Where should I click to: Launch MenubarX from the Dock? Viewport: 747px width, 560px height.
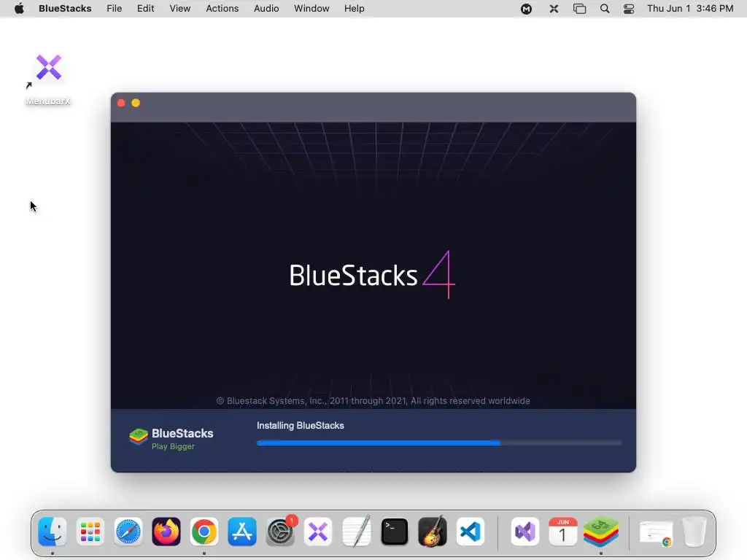point(318,532)
